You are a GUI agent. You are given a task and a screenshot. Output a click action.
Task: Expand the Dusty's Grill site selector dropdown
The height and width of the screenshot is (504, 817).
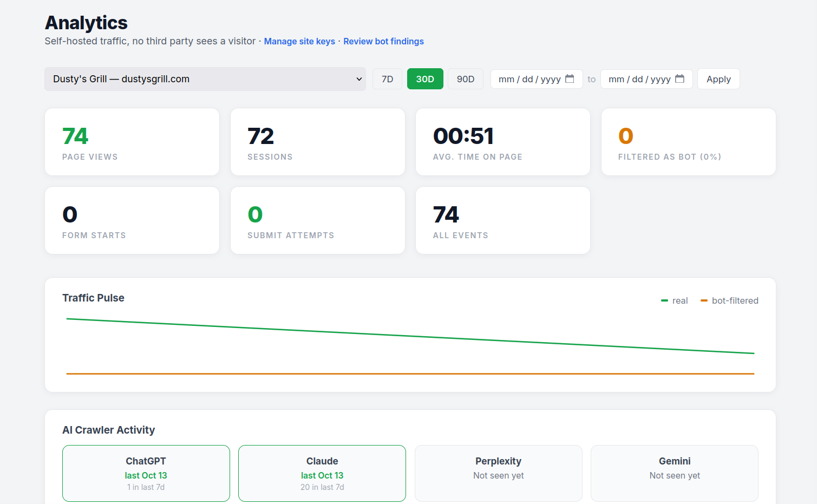tap(205, 79)
